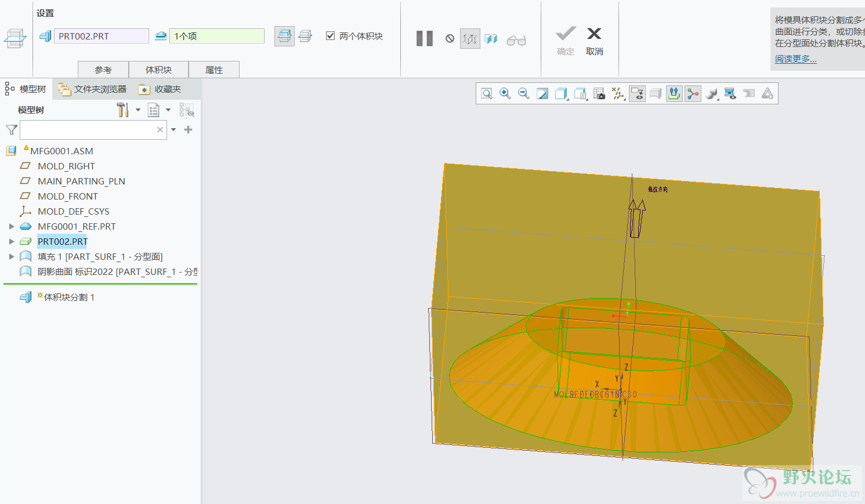Open the 阅读更多 link

[795, 59]
